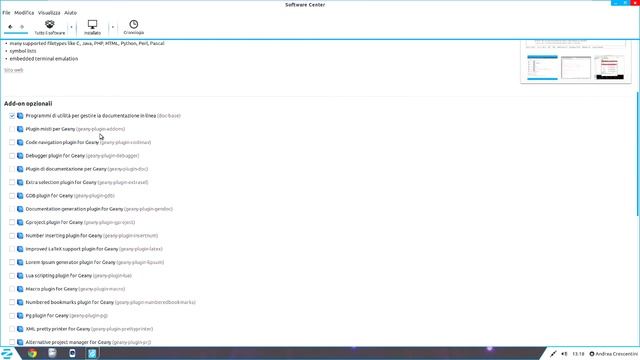
Task: Tick the Plugin misti per Geany checkbox
Action: 12,129
